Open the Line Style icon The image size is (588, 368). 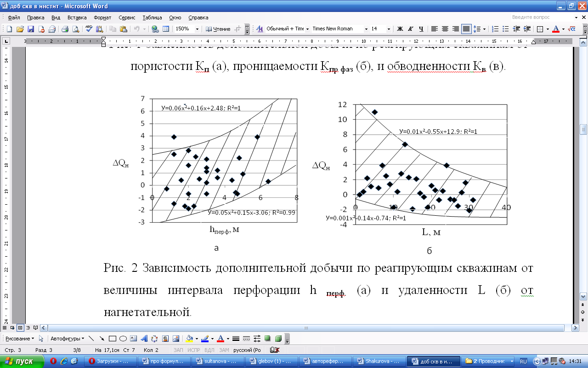[236, 339]
